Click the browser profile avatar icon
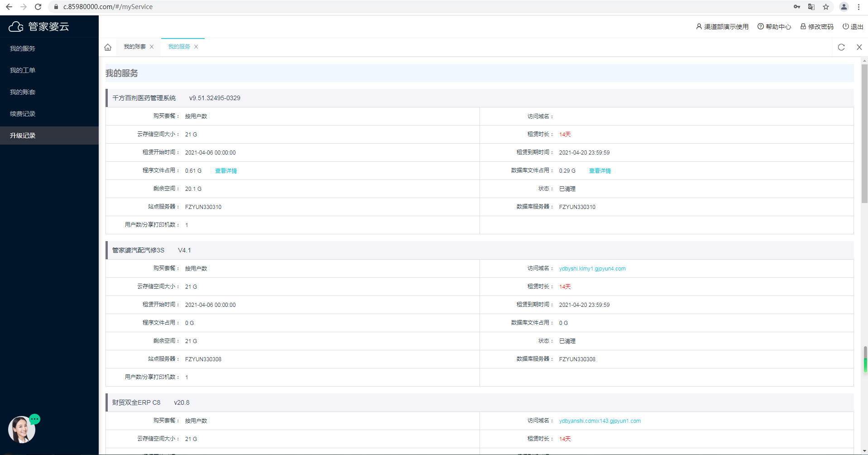Image resolution: width=868 pixels, height=455 pixels. click(844, 7)
